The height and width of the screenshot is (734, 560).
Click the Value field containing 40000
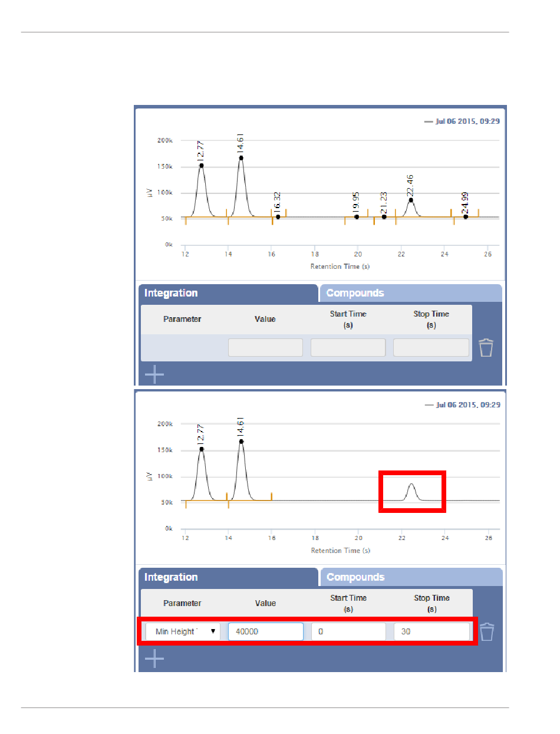coord(266,631)
